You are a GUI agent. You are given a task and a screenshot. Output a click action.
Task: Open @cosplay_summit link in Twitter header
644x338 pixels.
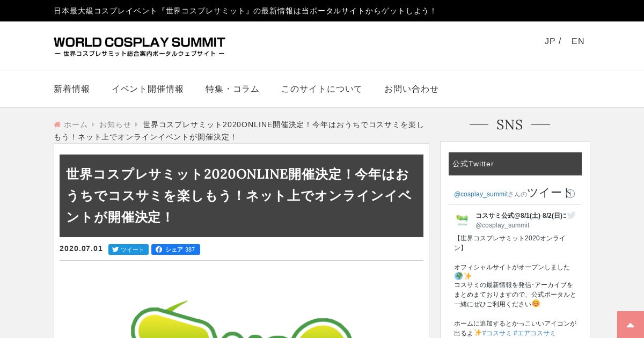(x=481, y=194)
